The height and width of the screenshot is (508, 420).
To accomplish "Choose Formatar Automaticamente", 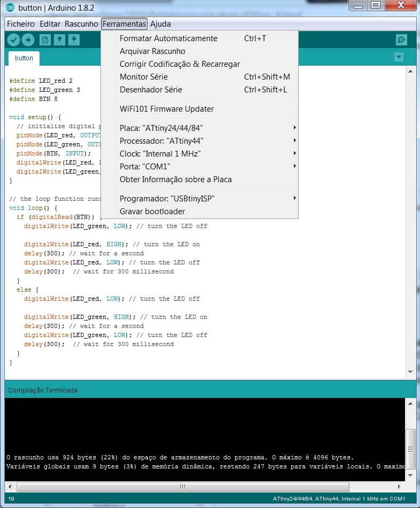I will point(199,38).
